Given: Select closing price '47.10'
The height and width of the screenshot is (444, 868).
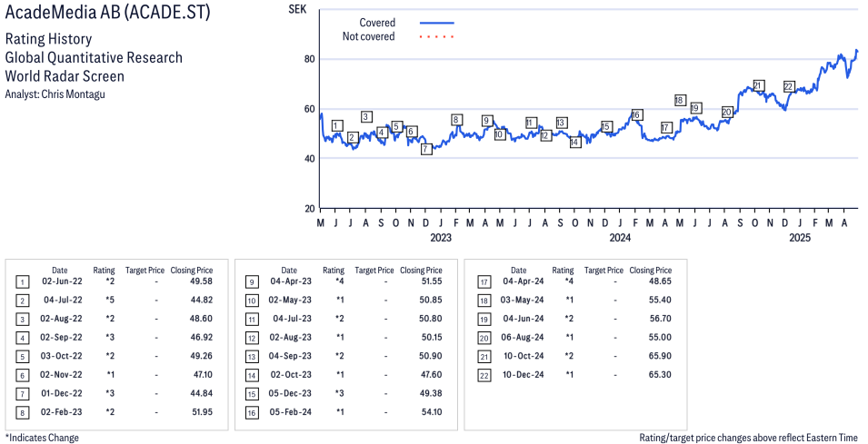Looking at the screenshot, I should 203,375.
